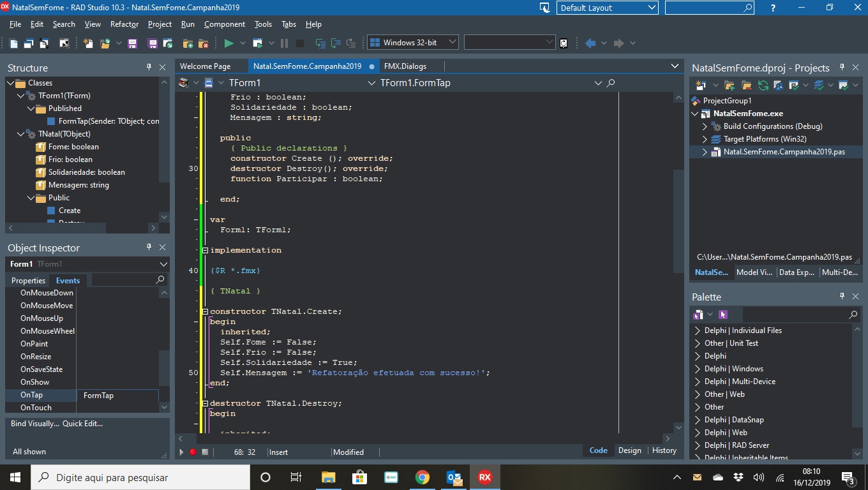868x490 pixels.
Task: Expand the Build Configurations (Debug) node
Action: click(x=705, y=126)
